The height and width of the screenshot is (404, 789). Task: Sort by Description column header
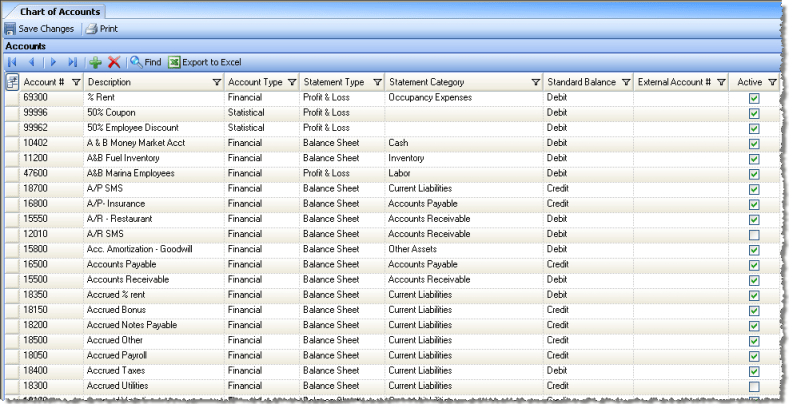pos(109,82)
